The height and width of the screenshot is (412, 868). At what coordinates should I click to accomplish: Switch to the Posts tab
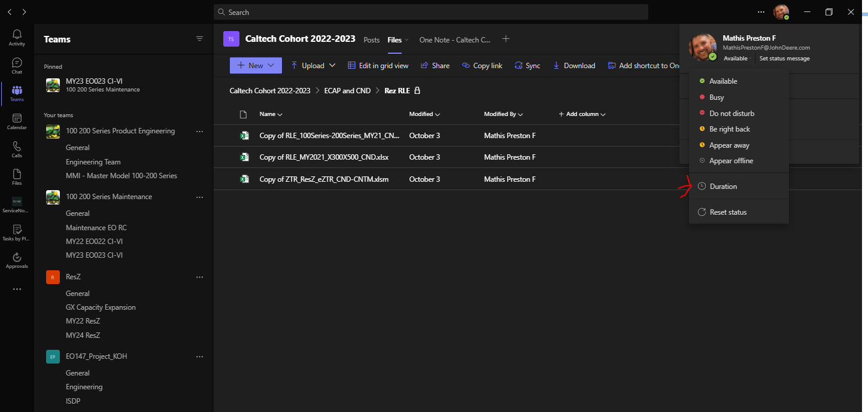372,40
